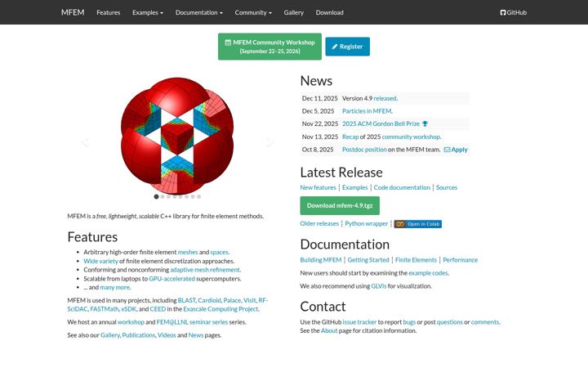Open the 'Wide variety' link
The width and height of the screenshot is (588, 368).
100,261
